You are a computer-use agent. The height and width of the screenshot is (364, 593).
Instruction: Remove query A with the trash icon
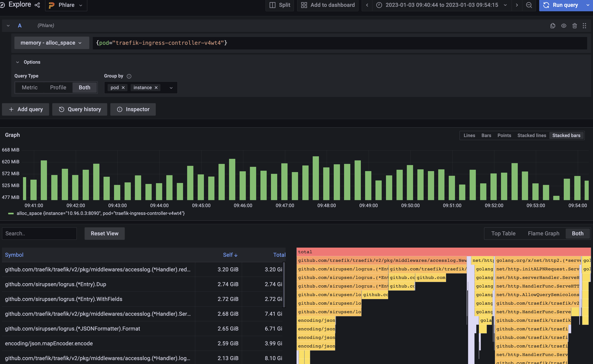click(x=574, y=25)
